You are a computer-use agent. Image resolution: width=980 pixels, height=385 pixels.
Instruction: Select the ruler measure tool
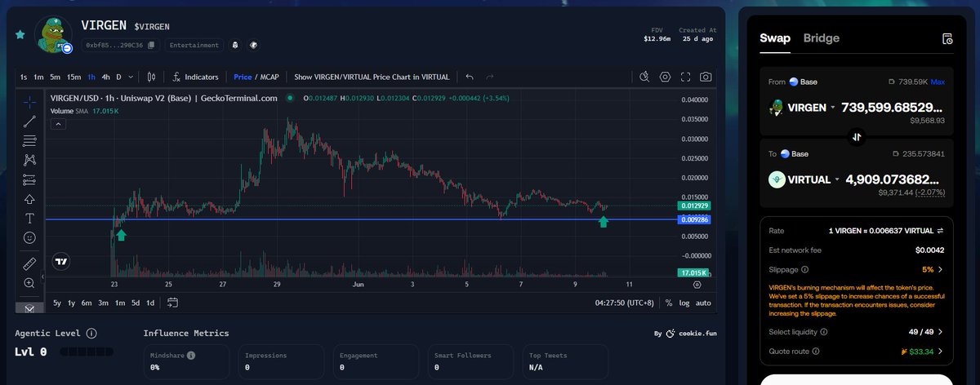coord(29,263)
